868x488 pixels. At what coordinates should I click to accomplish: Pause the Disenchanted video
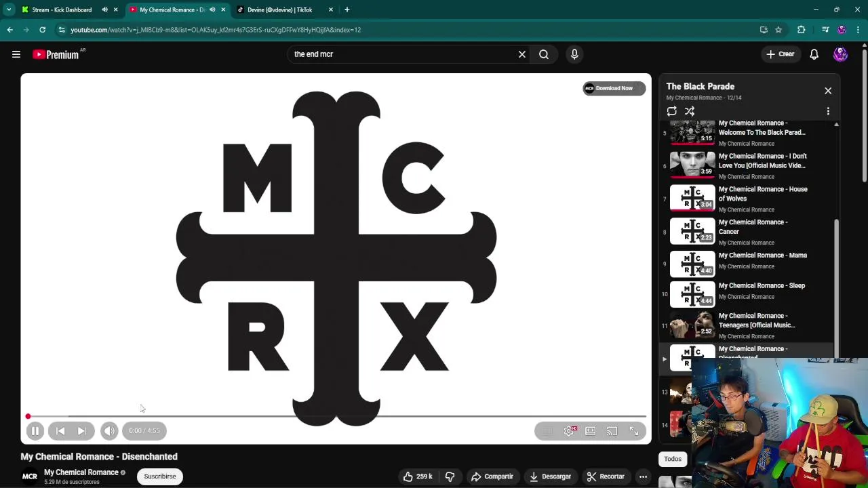pos(35,430)
